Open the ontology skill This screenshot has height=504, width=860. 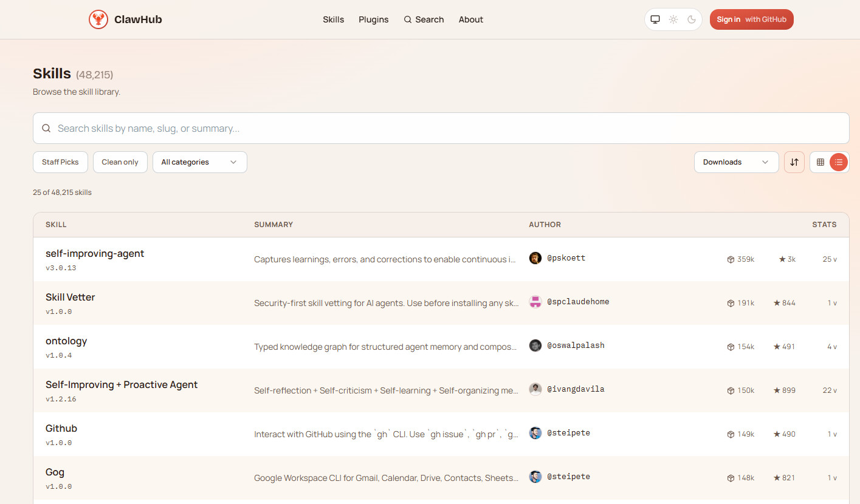coord(66,341)
